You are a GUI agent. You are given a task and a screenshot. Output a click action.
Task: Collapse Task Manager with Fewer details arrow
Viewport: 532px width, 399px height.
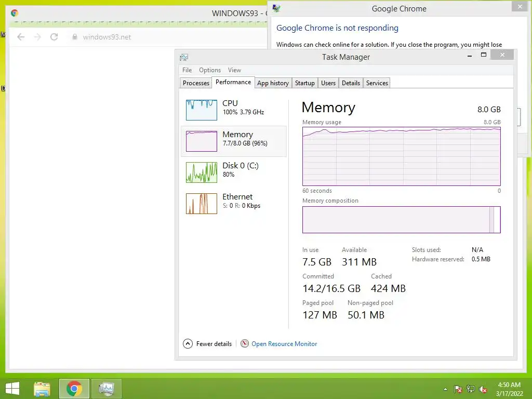(188, 344)
